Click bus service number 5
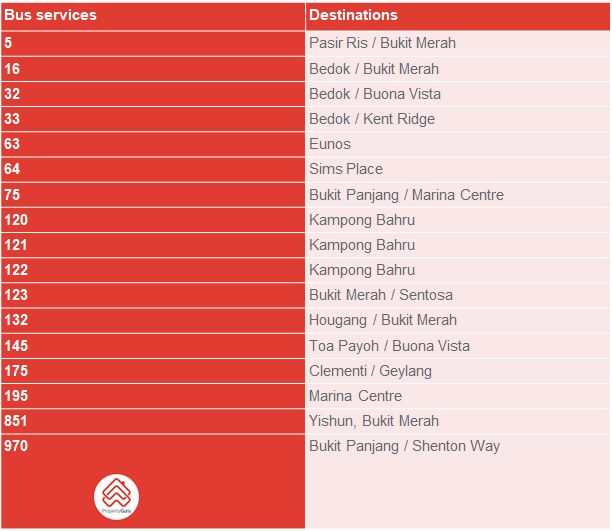This screenshot has height=531, width=612. tap(9, 43)
